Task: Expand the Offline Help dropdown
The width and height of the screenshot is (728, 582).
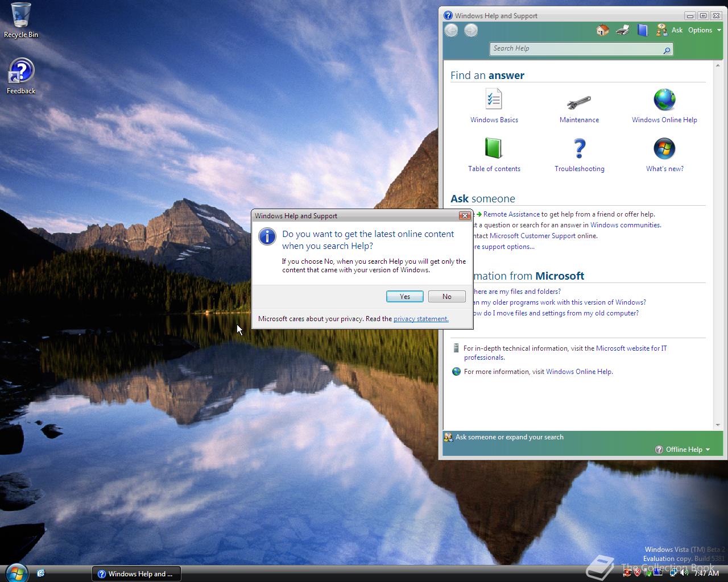Action: click(684, 450)
